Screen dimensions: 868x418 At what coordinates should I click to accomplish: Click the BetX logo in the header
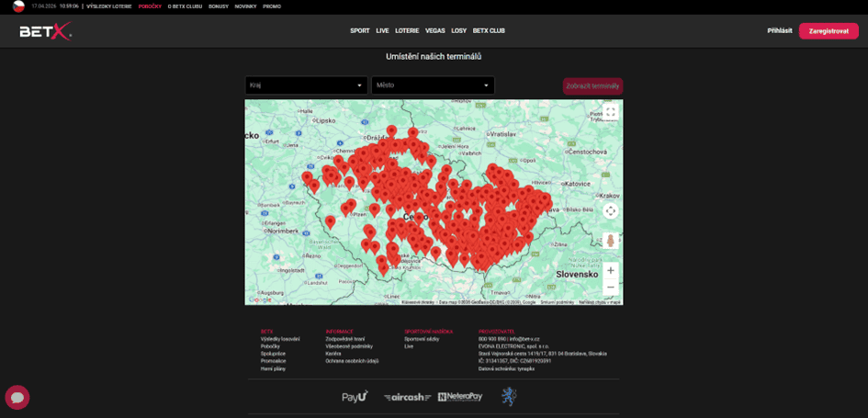[45, 31]
